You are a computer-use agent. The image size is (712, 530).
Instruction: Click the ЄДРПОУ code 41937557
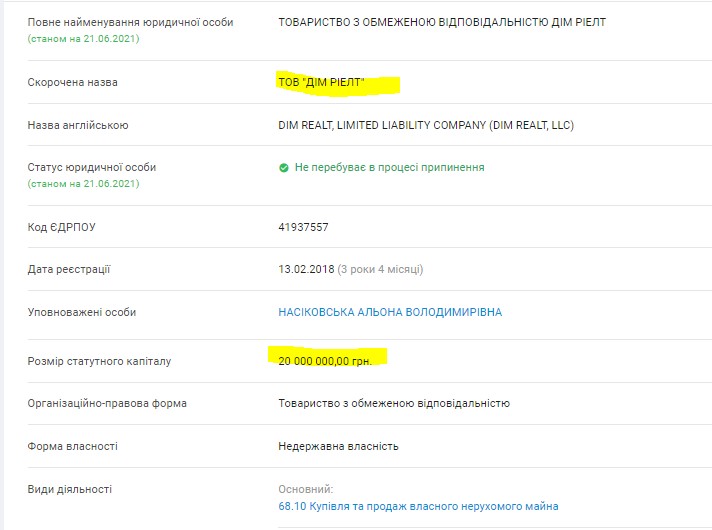(303, 227)
